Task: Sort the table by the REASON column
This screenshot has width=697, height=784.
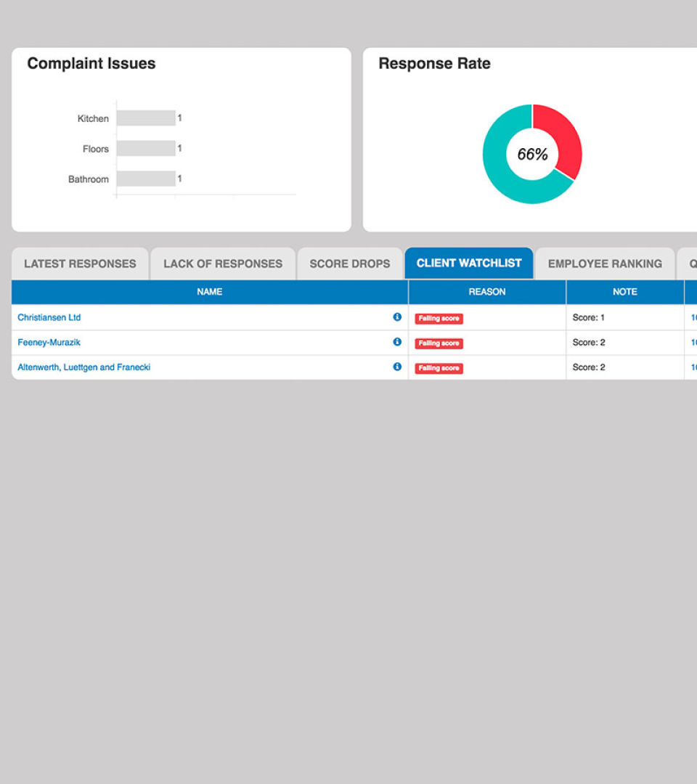Action: click(x=487, y=292)
